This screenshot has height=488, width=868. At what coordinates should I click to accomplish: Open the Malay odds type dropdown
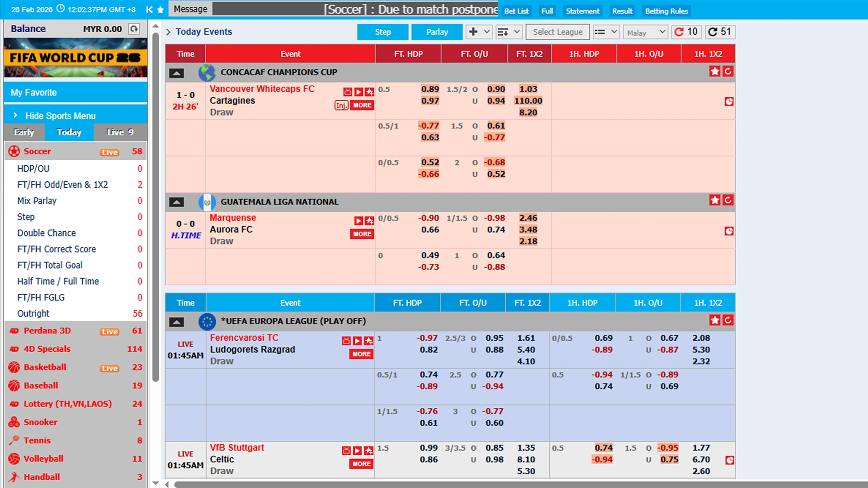coord(645,32)
